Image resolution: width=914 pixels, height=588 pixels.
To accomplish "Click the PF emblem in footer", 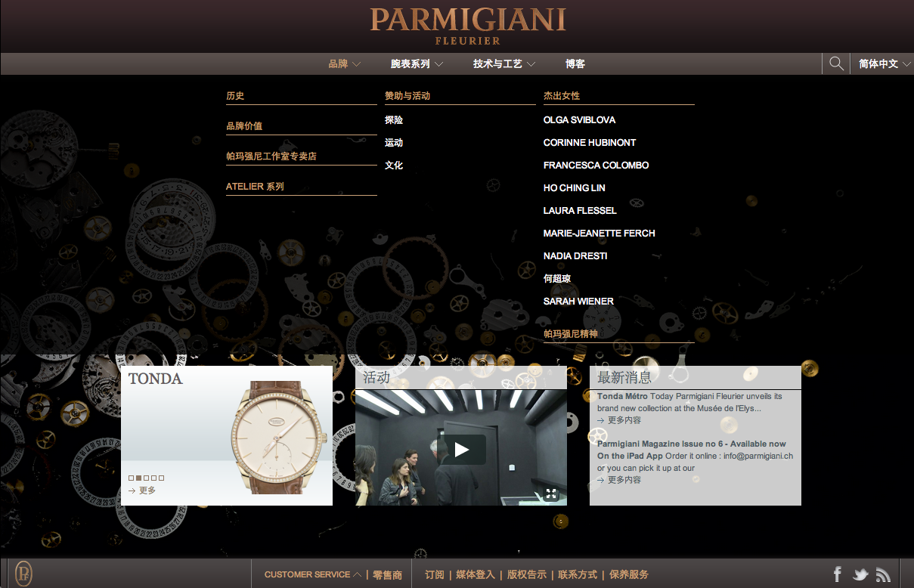I will pos(24,574).
